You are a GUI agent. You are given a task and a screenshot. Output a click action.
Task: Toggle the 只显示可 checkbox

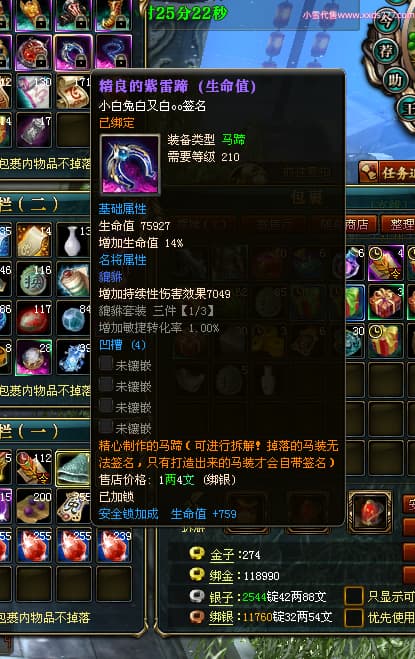tap(354, 596)
